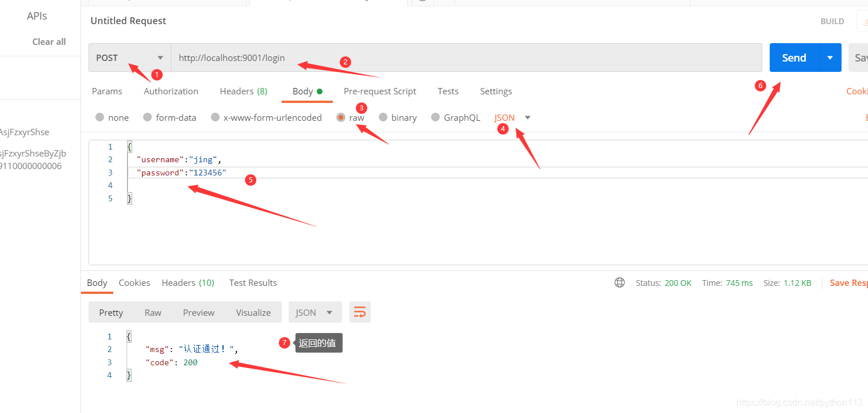This screenshot has width=868, height=413.
Task: Open the Send button dropdown arrow
Action: click(829, 58)
